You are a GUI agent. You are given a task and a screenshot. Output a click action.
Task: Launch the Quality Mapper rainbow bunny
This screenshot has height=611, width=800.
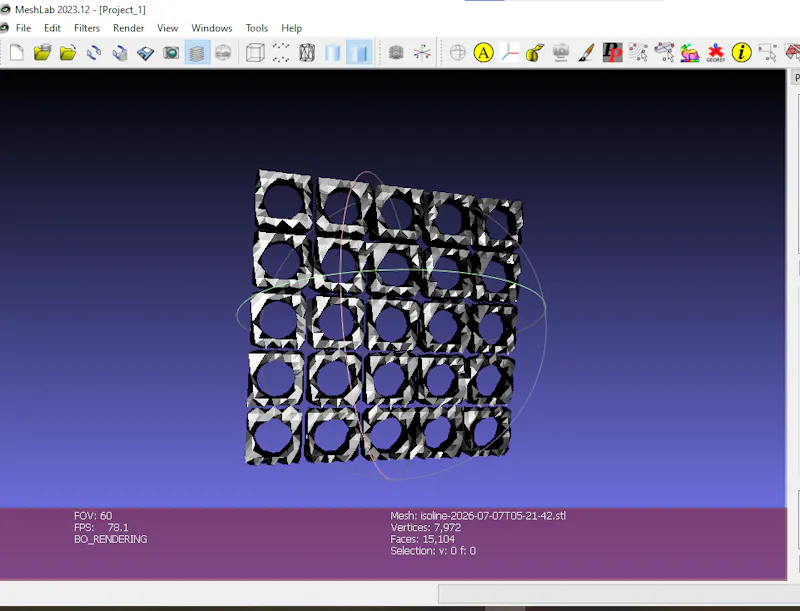(x=690, y=53)
